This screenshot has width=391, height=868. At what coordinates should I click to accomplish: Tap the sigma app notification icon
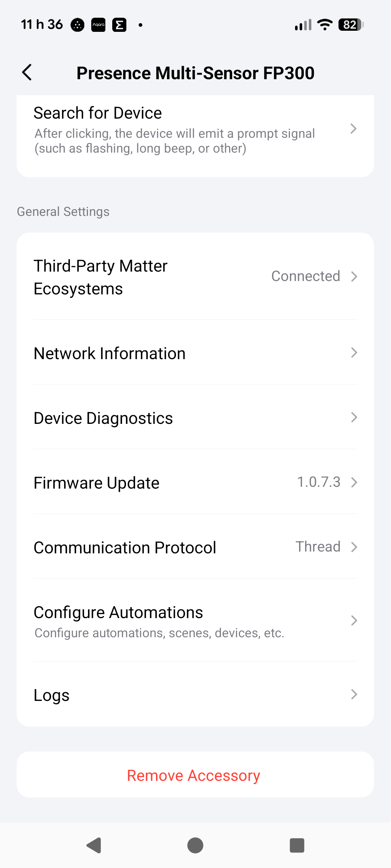click(x=119, y=25)
